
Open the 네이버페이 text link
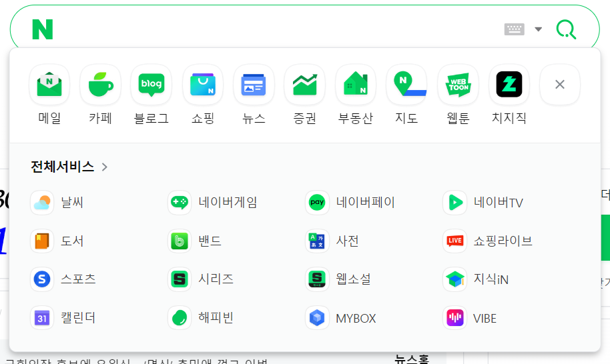[x=365, y=203]
